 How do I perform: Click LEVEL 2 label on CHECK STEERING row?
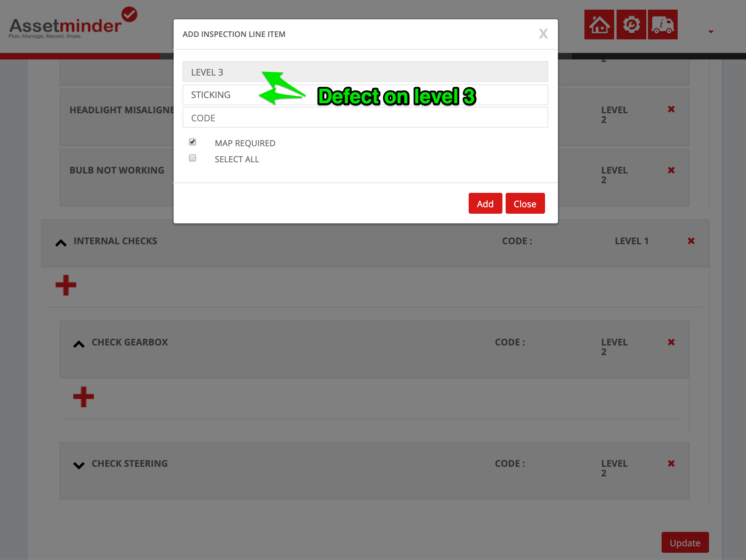tap(615, 468)
